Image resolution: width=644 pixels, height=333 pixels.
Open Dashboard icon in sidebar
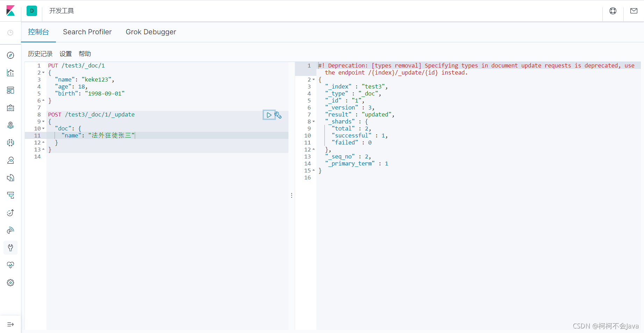pos(10,90)
